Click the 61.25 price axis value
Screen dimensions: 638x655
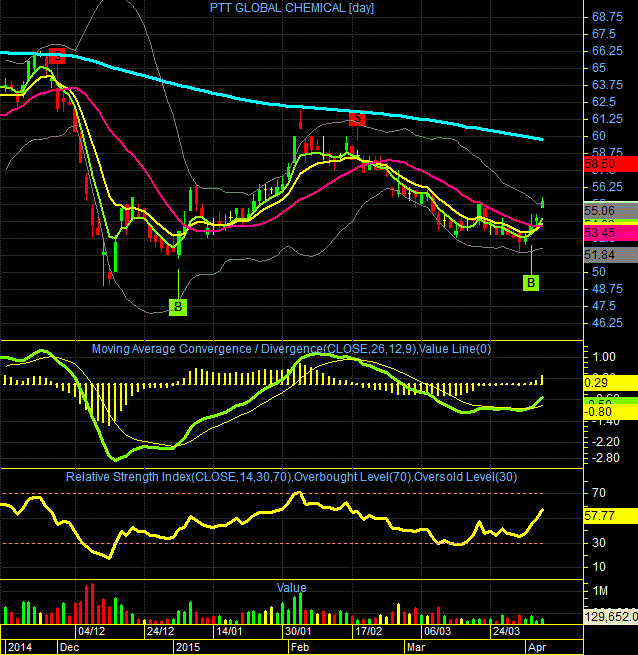click(x=607, y=119)
